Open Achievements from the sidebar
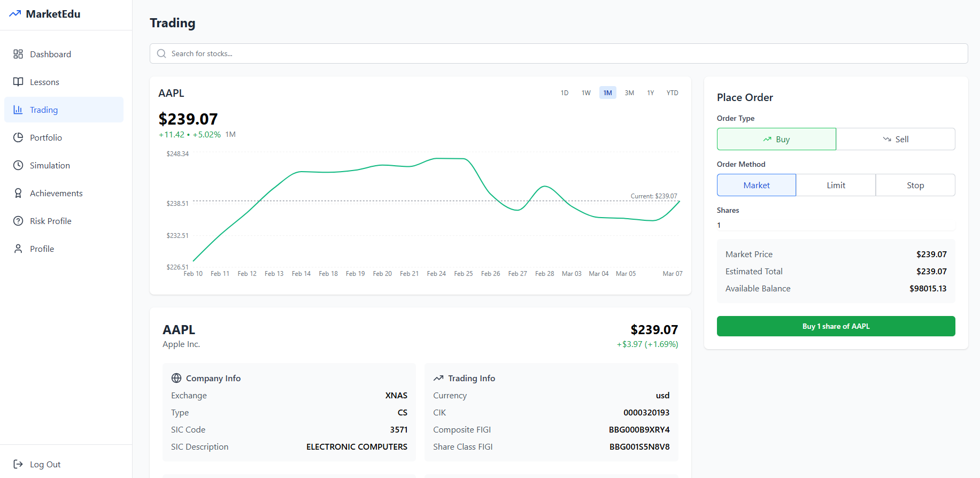The image size is (980, 478). click(64, 193)
